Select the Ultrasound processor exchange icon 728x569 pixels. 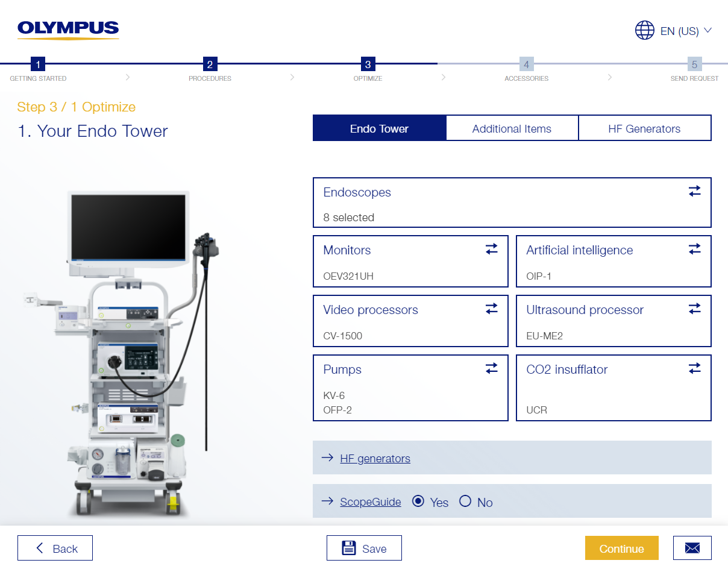[694, 308]
